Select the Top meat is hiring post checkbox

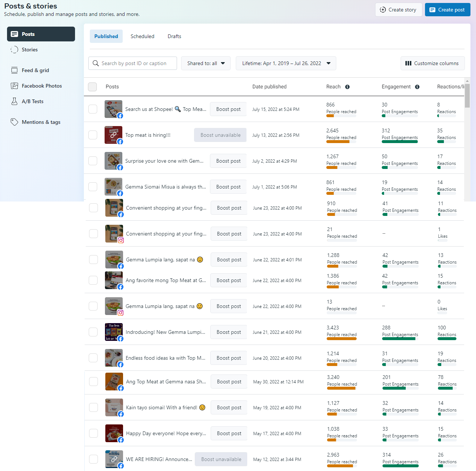pyautogui.click(x=93, y=135)
